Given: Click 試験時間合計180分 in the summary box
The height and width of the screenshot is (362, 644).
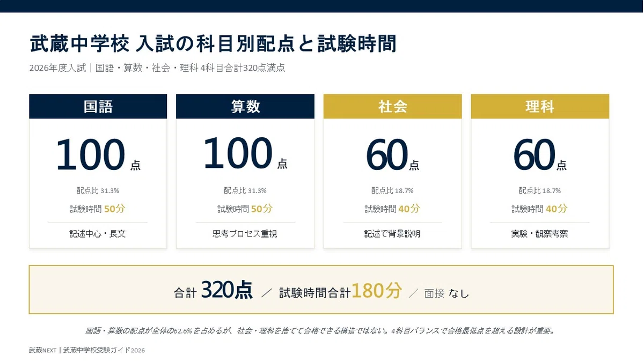Looking at the screenshot, I should (x=340, y=291).
